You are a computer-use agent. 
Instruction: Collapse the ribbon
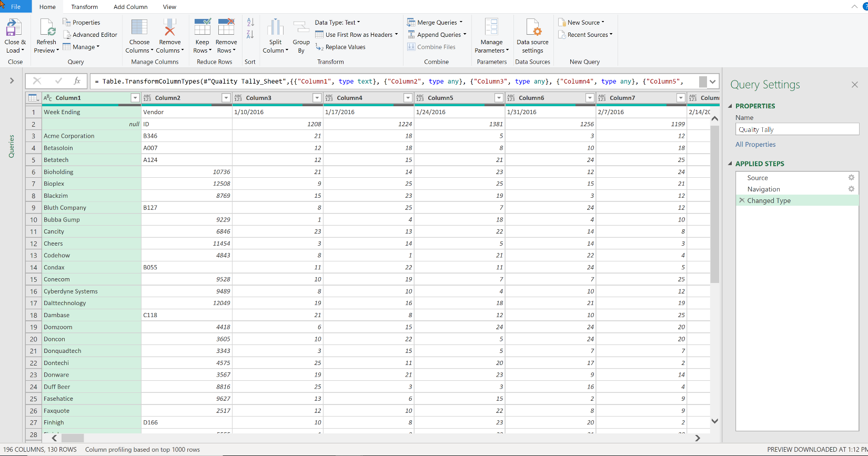tap(854, 6)
